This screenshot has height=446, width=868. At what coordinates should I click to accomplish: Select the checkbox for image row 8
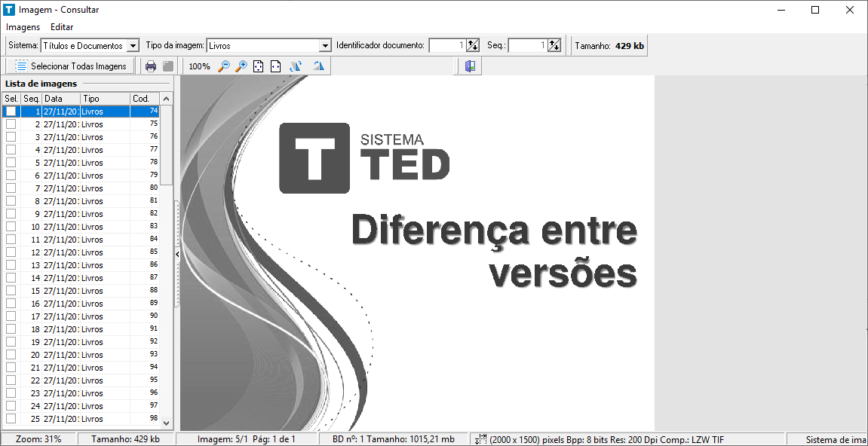point(11,201)
